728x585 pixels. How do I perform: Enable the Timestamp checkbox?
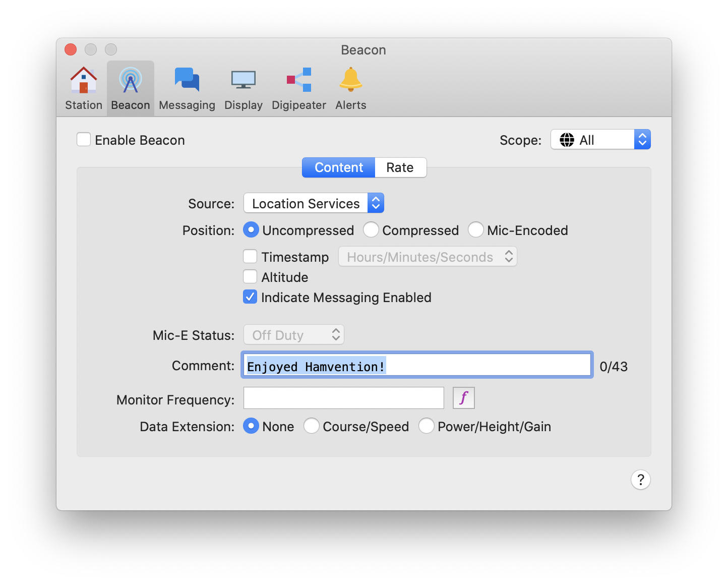click(x=250, y=257)
